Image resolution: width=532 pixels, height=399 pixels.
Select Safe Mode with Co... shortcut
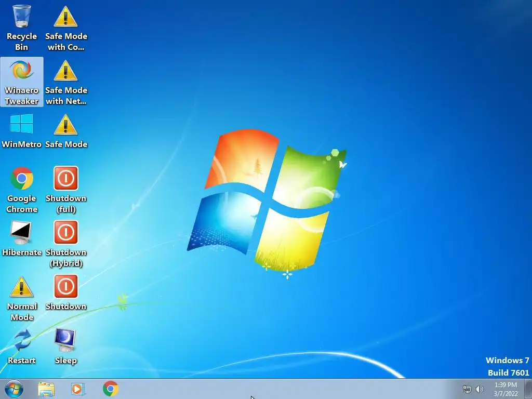(66, 28)
